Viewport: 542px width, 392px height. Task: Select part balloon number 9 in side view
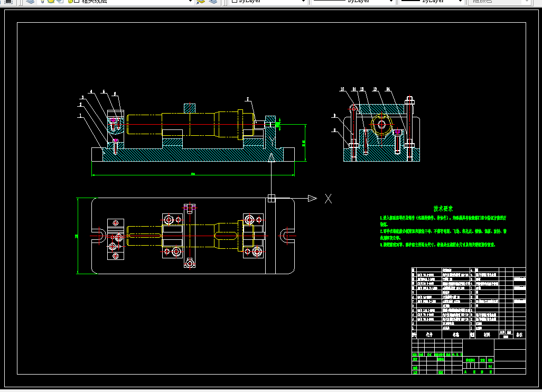(334, 116)
